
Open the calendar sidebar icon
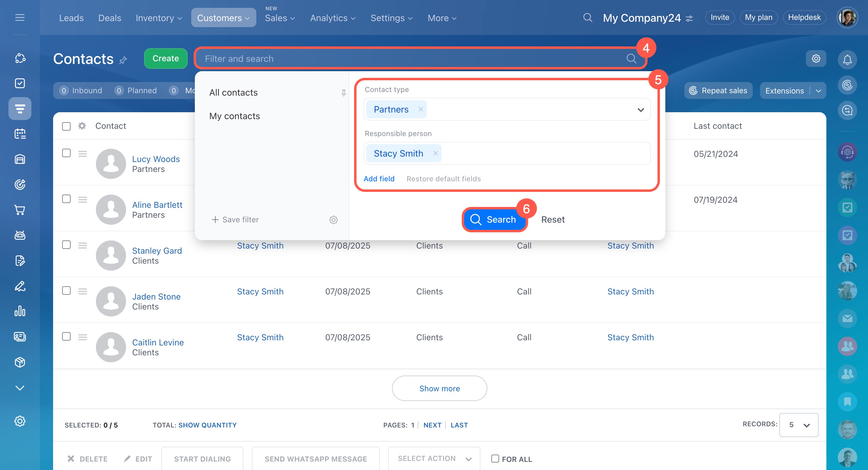pos(20,134)
